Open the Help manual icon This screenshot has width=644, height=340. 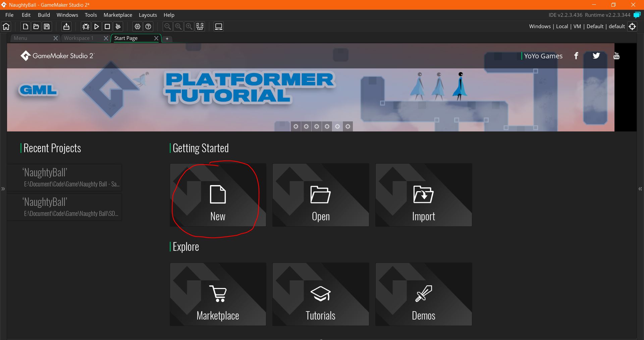point(148,26)
